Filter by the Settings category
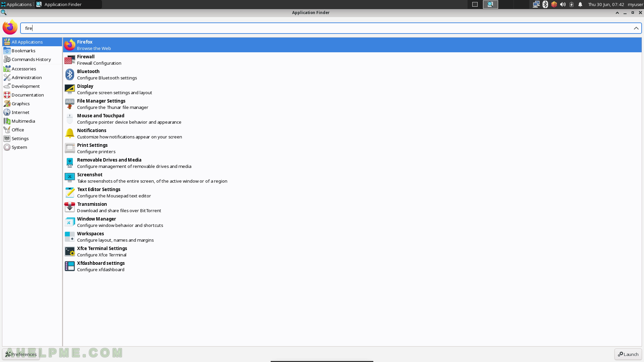 click(x=32, y=138)
